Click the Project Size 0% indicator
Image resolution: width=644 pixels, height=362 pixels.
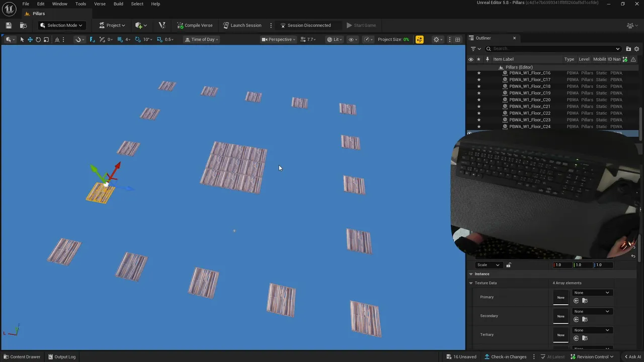coord(393,39)
